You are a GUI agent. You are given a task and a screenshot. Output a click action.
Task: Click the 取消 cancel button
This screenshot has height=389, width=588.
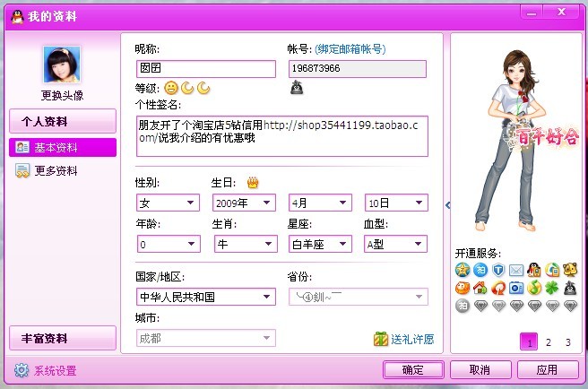[480, 370]
